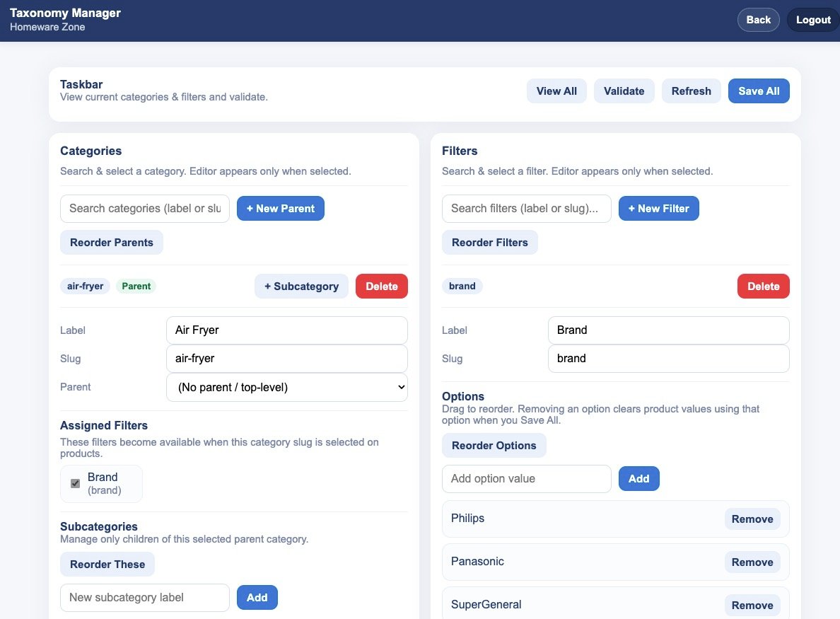Remove the Panasonic option
Screen dimensions: 840x619
[x=752, y=562]
